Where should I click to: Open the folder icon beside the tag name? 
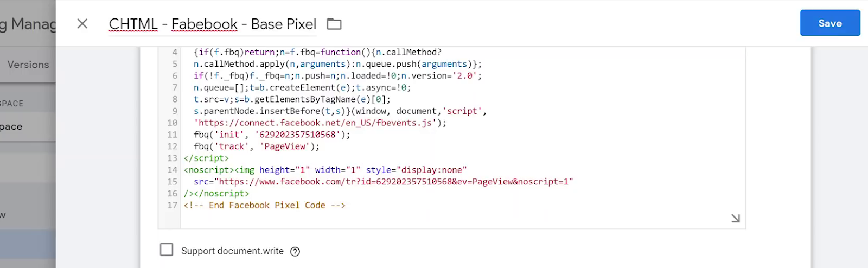click(334, 24)
